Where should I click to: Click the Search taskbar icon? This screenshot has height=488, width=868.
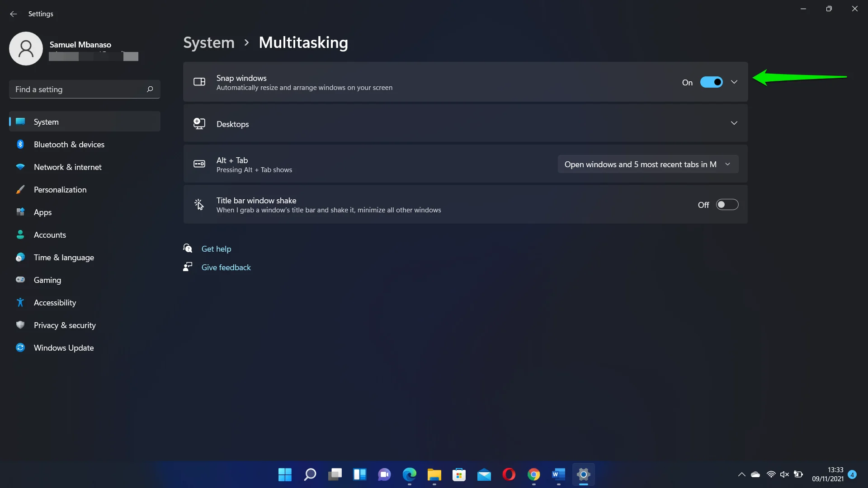click(x=310, y=474)
